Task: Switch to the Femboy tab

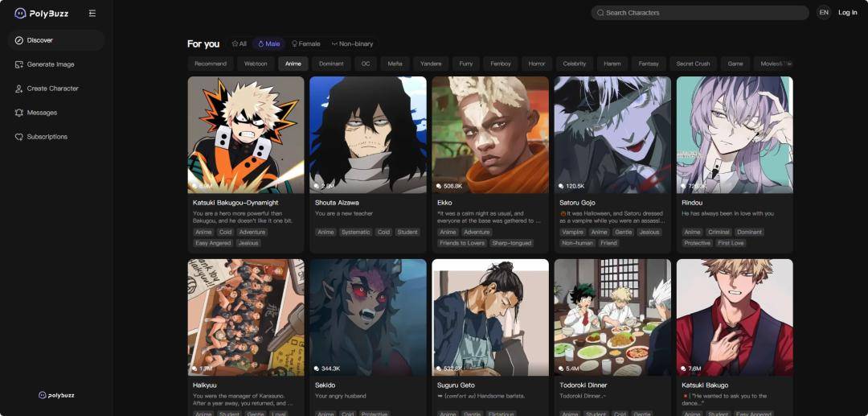Action: pos(501,64)
